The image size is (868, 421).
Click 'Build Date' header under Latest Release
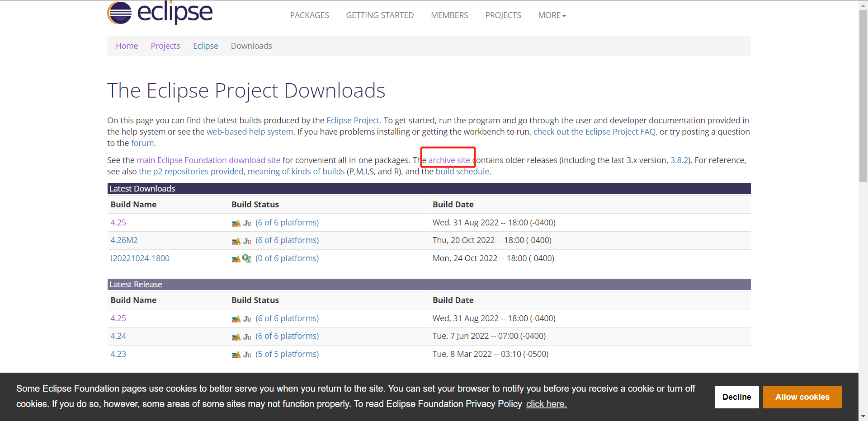[453, 300]
